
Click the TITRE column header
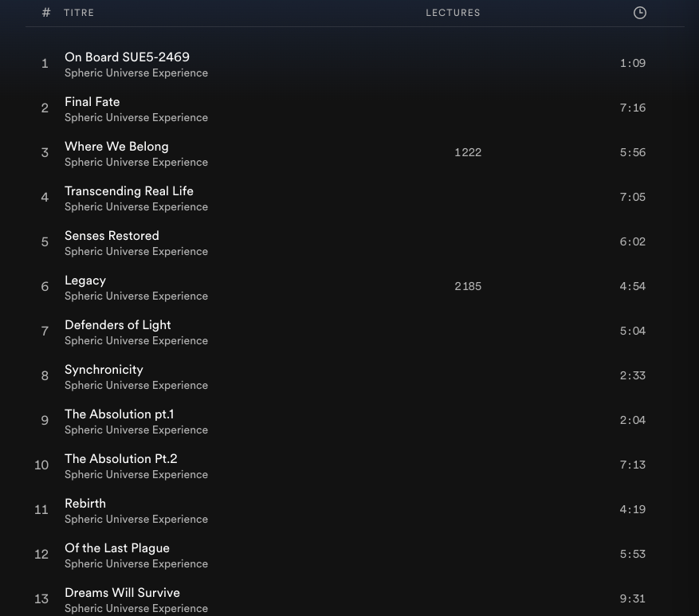pyautogui.click(x=79, y=13)
